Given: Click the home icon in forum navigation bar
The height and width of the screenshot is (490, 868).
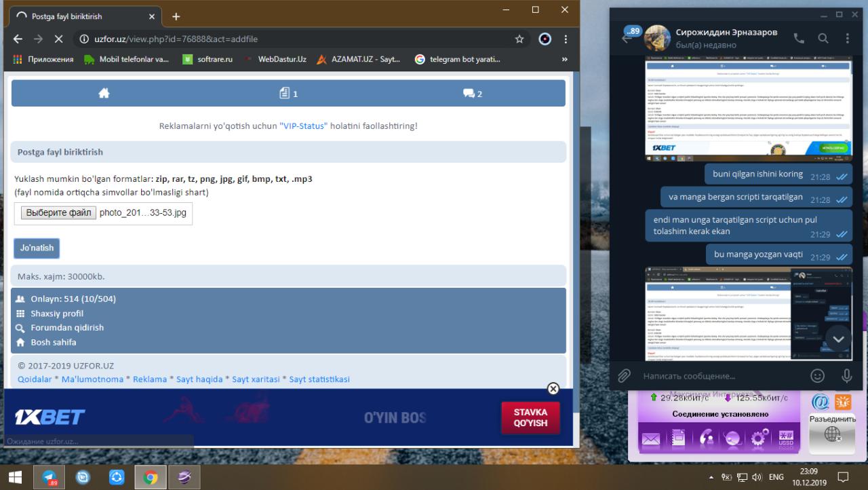Looking at the screenshot, I should click(104, 94).
